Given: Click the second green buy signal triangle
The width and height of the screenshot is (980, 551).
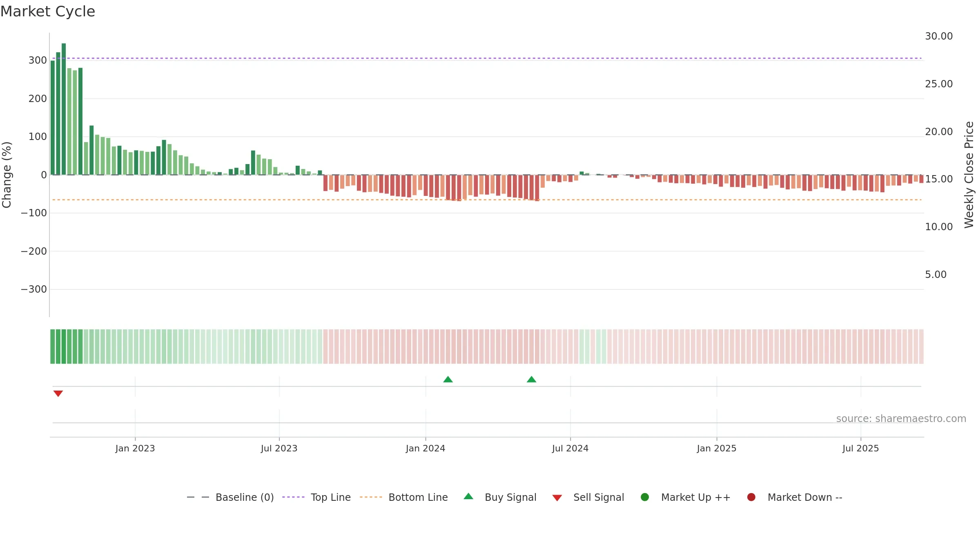Looking at the screenshot, I should pyautogui.click(x=531, y=379).
